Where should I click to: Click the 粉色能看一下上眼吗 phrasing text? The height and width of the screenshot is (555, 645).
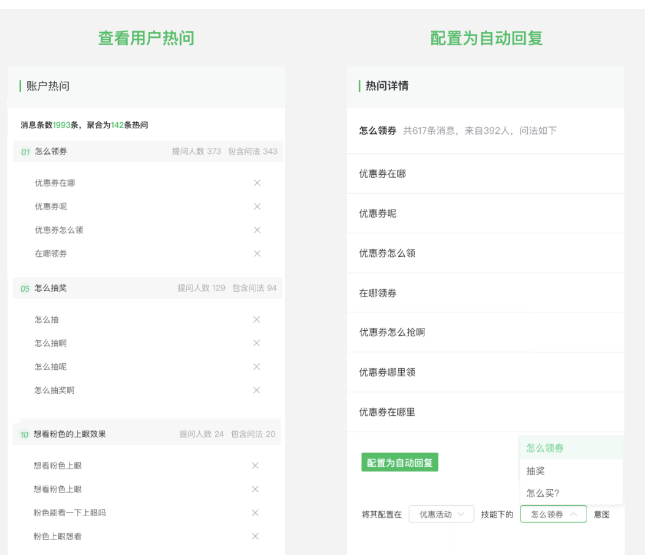(70, 512)
